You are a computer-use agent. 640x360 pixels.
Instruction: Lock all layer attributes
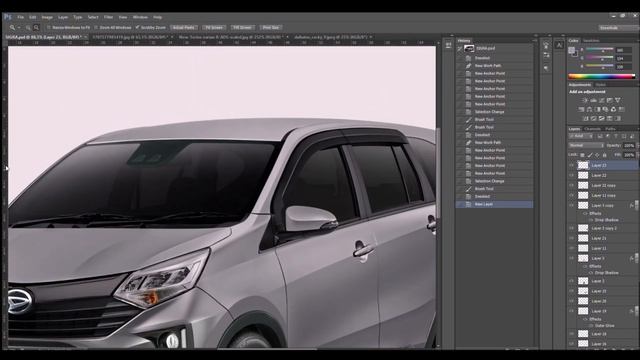coord(604,155)
